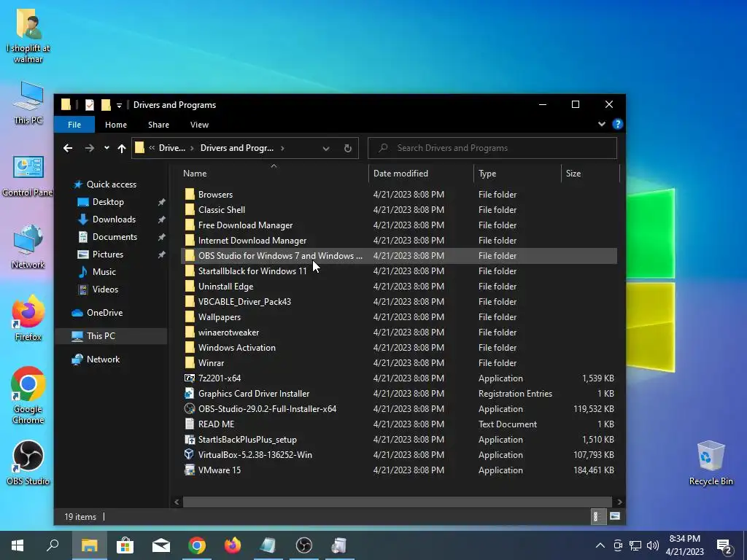Open the Mail app from taskbar
747x560 pixels.
tap(161, 545)
